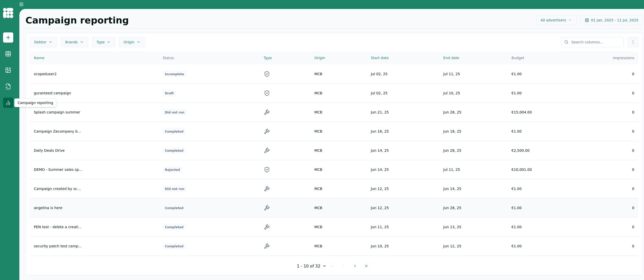Click the app logo at top left
644x280 pixels.
tap(8, 13)
